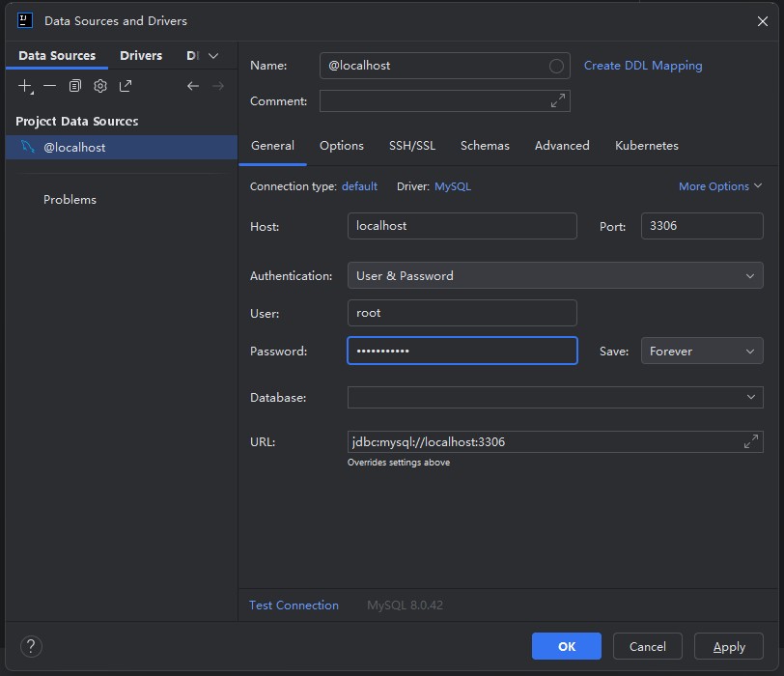Open driver settings via the gear icon
Image resolution: width=784 pixels, height=676 pixels.
click(100, 86)
